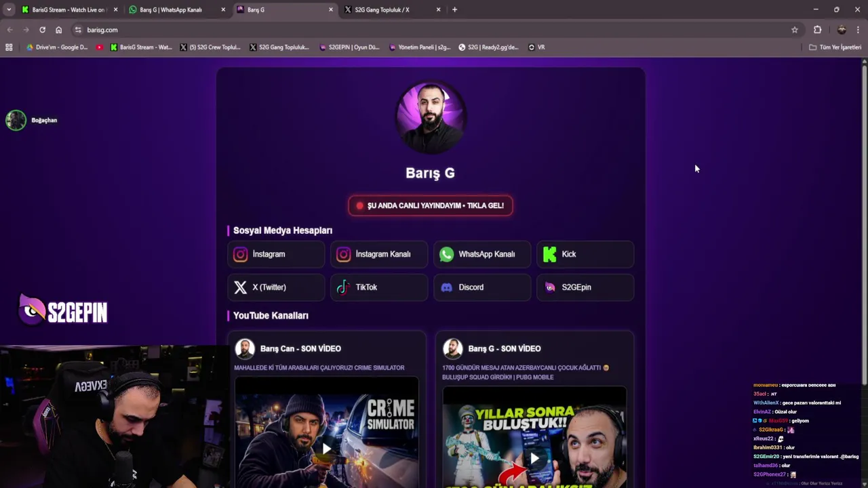Open the S2G Gang Topluluk bookmark

279,47
